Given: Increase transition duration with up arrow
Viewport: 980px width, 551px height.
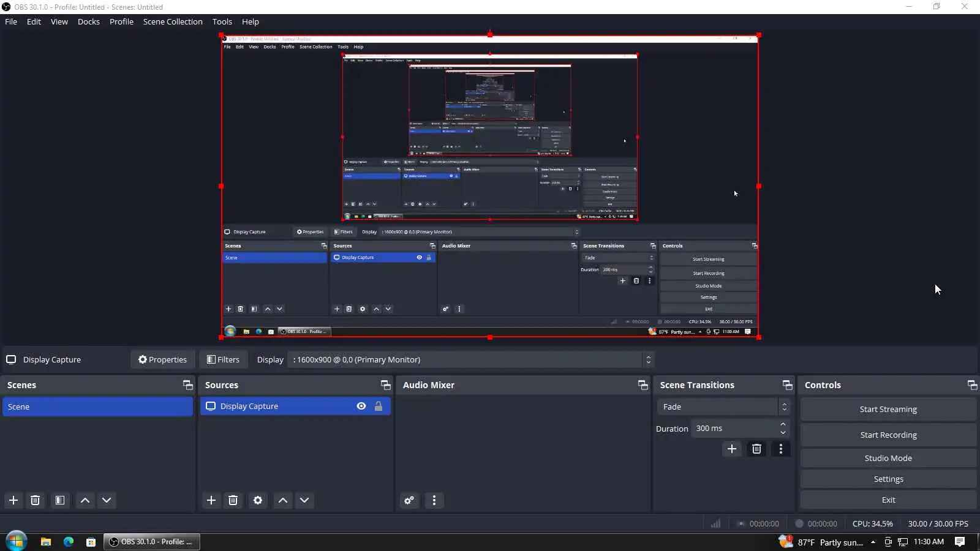Looking at the screenshot, I should (x=783, y=424).
